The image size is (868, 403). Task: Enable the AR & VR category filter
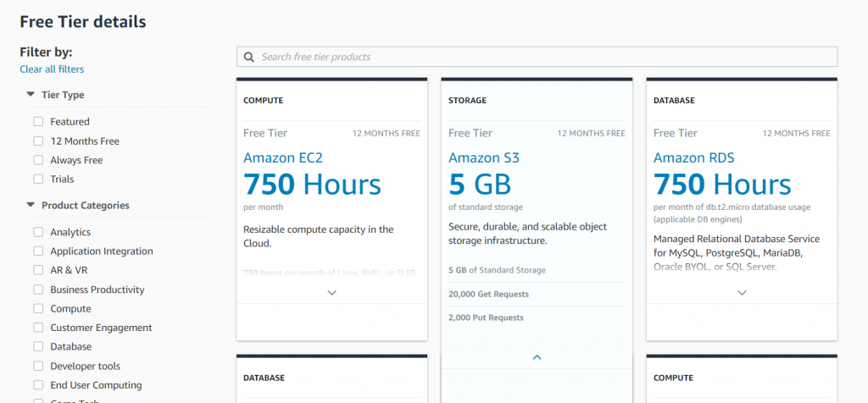point(38,270)
